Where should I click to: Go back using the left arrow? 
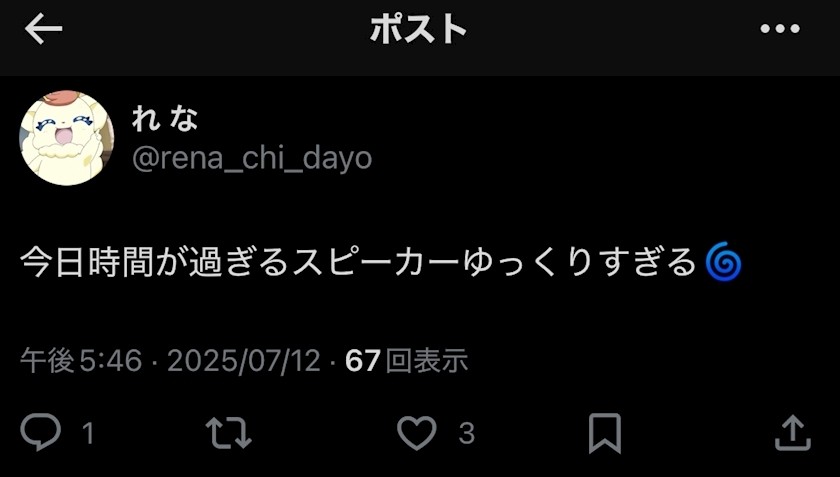pyautogui.click(x=43, y=29)
